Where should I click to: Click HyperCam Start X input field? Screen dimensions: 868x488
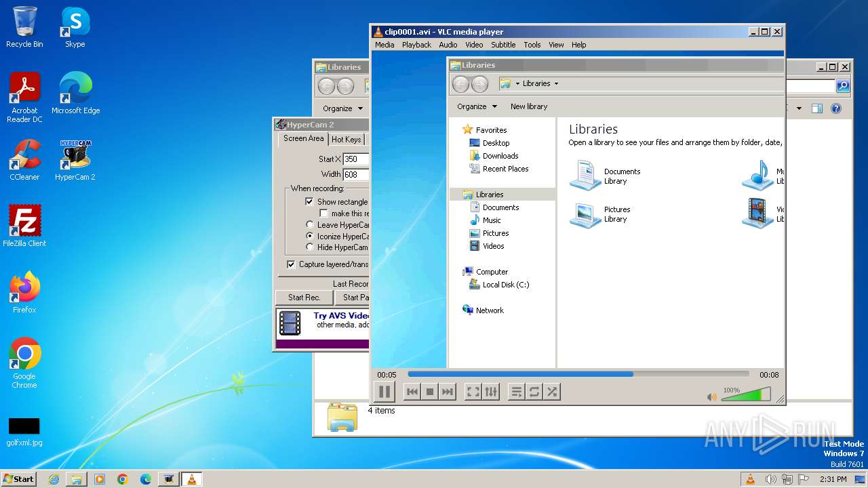(356, 159)
